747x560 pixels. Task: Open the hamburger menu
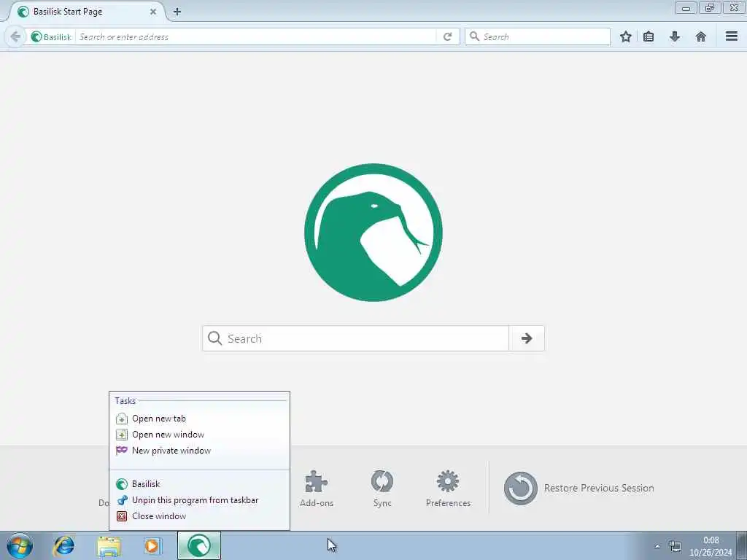click(732, 36)
